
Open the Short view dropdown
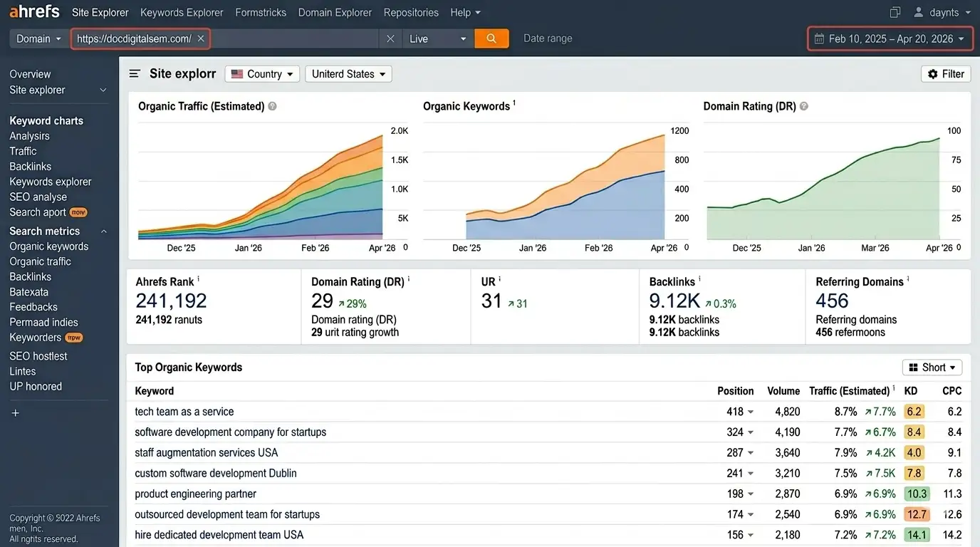point(932,368)
